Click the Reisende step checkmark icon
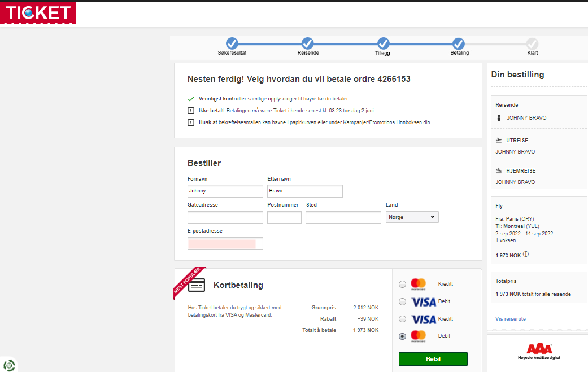This screenshot has width=588, height=372. tap(307, 43)
